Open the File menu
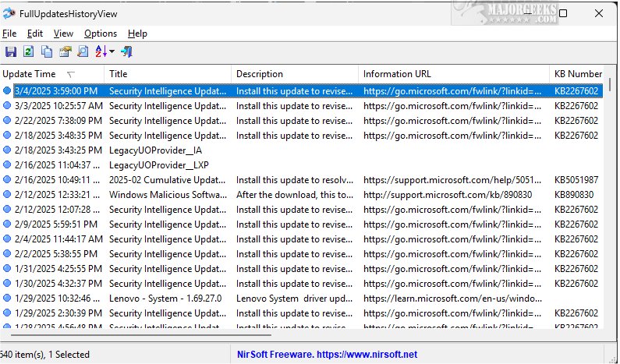 click(9, 34)
